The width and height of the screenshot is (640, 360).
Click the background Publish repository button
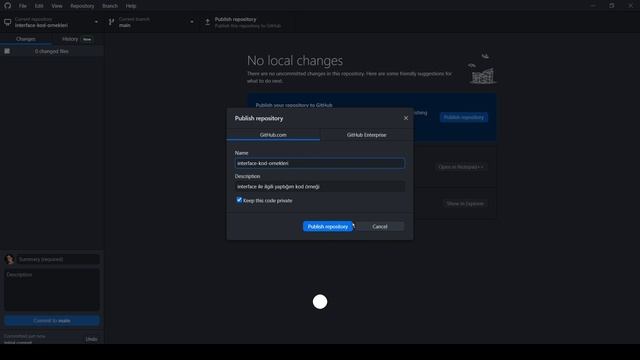point(464,117)
